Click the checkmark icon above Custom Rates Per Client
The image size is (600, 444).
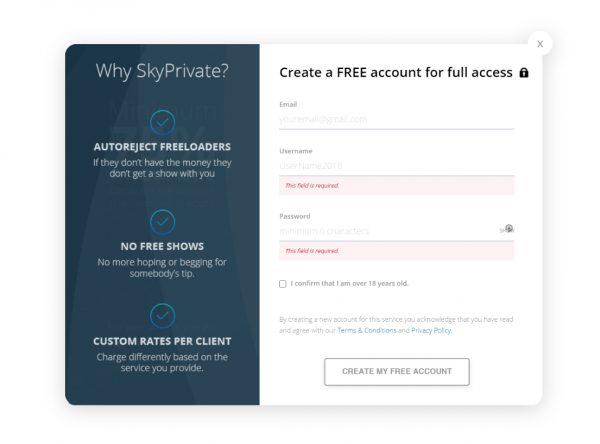[x=162, y=316]
